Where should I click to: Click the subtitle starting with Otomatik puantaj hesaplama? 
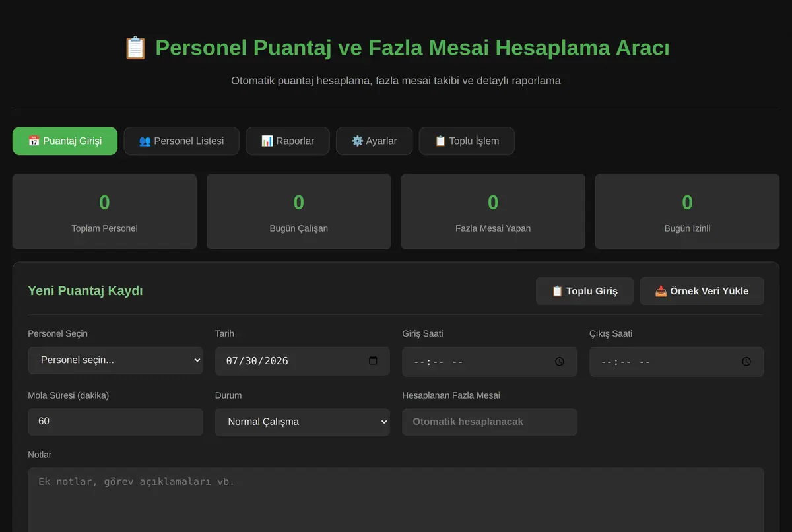396,81
